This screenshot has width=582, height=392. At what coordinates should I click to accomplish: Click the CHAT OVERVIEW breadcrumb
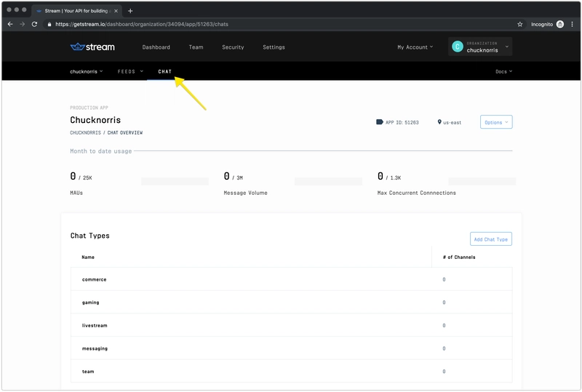(x=125, y=132)
